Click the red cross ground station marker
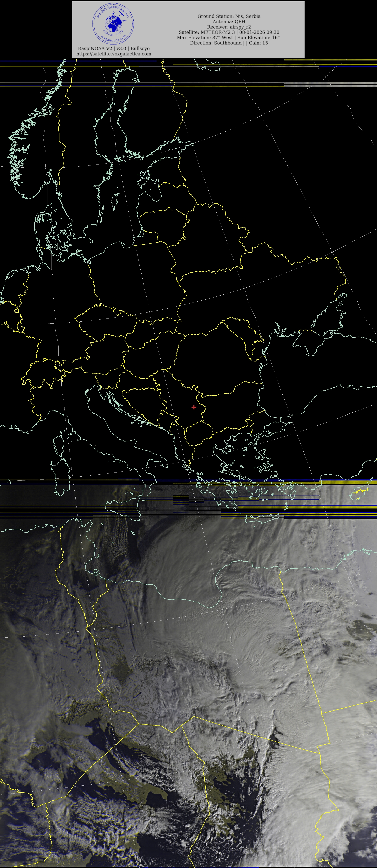The height and width of the screenshot is (868, 377). tap(194, 407)
